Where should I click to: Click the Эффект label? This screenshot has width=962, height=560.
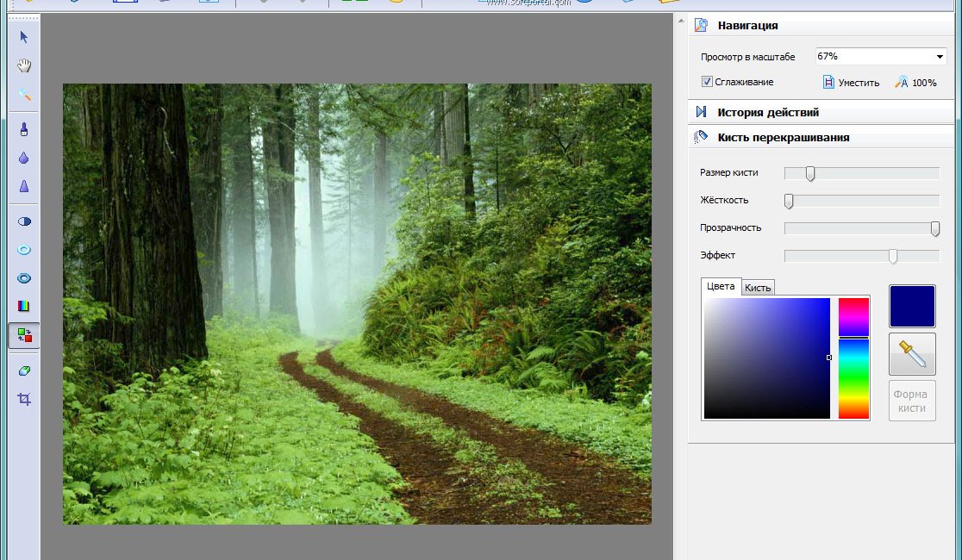[718, 255]
